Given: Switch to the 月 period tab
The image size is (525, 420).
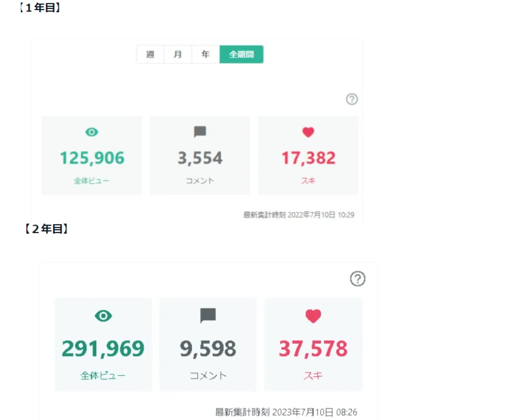Looking at the screenshot, I should point(178,55).
